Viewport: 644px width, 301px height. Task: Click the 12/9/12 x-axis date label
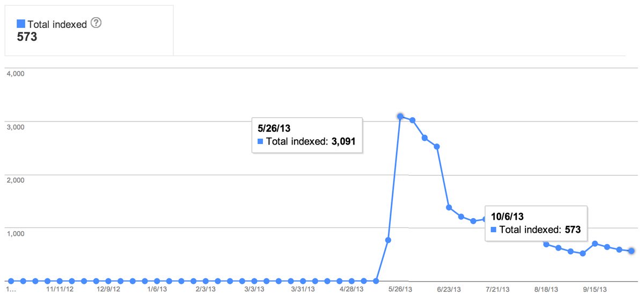(108, 289)
